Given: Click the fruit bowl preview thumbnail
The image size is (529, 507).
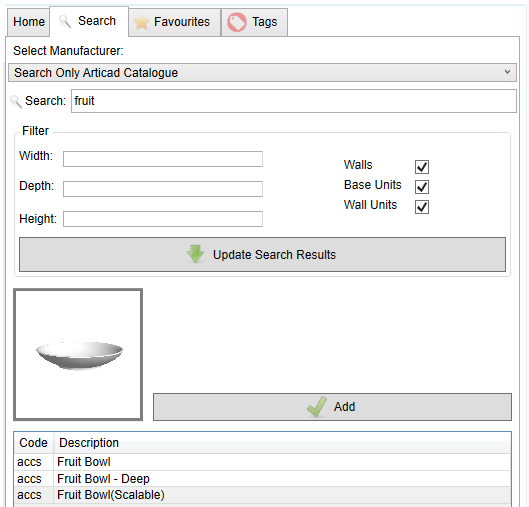Looking at the screenshot, I should (x=78, y=355).
